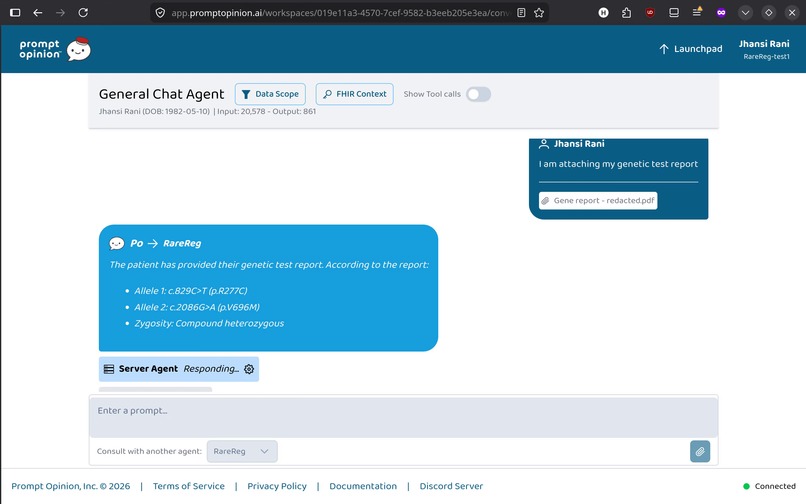Click the browser address bar URL
Viewport: 806px width, 504px height.
tap(339, 13)
